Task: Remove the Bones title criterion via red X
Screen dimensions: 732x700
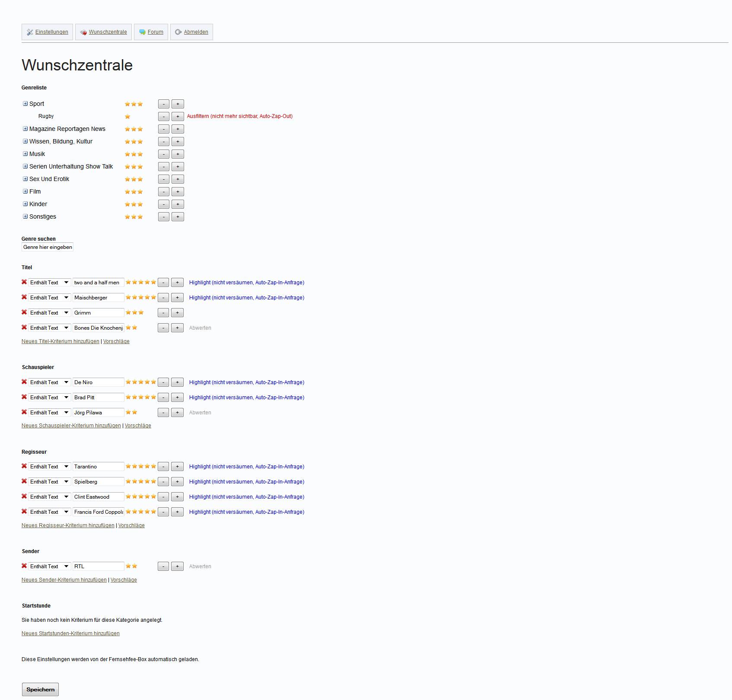Action: point(24,328)
